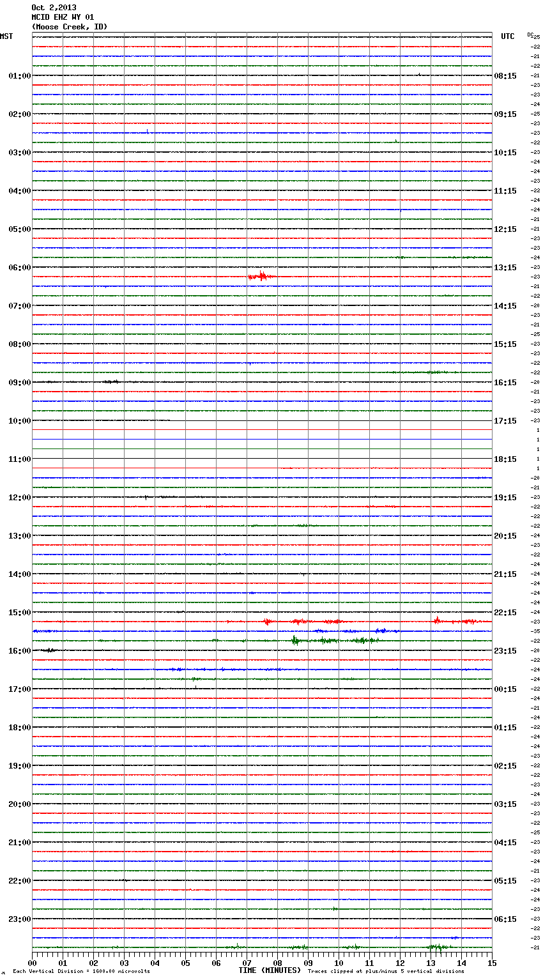This screenshot has width=543, height=980.
Task: Select the '09:00' MST time label
Action: pos(20,383)
